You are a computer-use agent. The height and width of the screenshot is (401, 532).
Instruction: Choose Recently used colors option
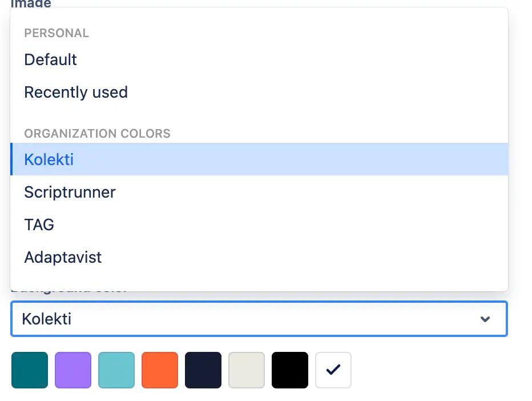point(76,92)
